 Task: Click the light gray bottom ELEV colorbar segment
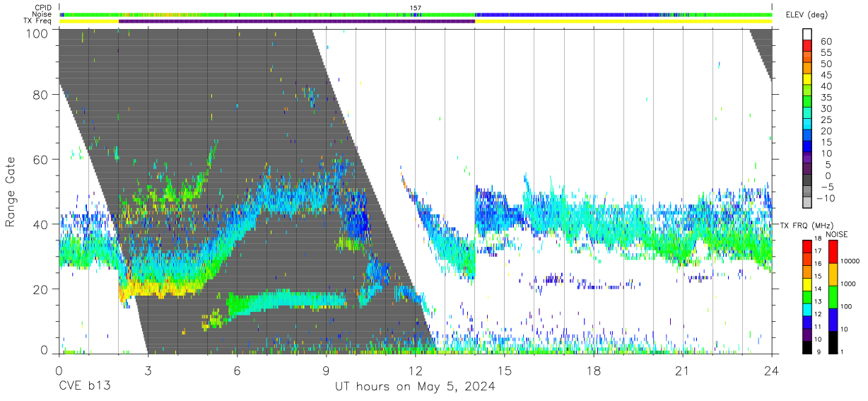coord(807,202)
